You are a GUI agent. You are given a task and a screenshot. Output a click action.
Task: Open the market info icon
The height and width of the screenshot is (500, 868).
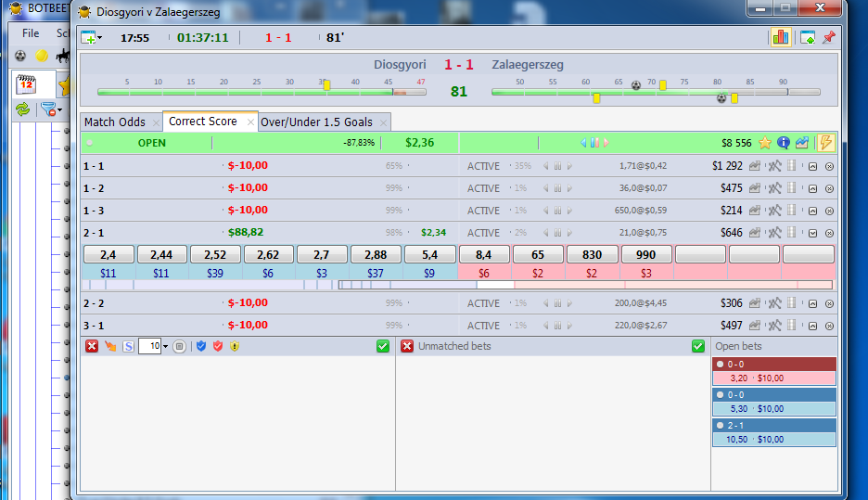point(784,143)
